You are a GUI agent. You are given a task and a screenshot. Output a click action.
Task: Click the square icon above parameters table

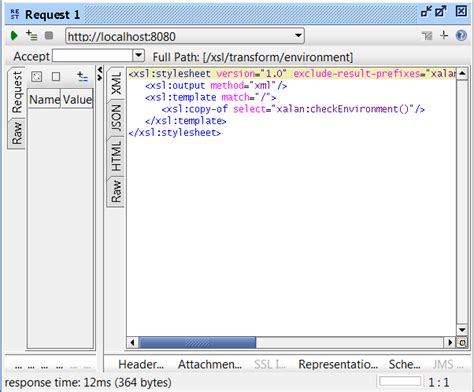click(56, 77)
